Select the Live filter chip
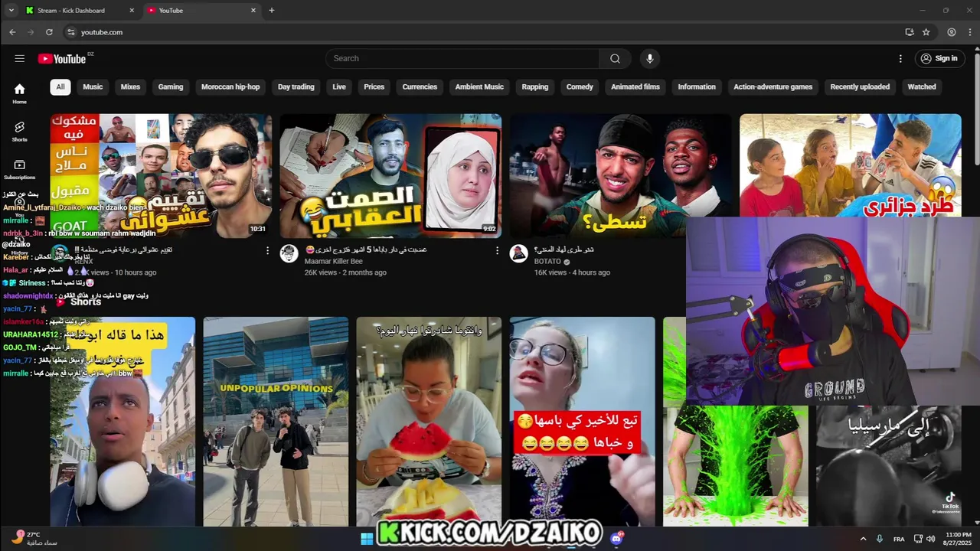 point(339,86)
